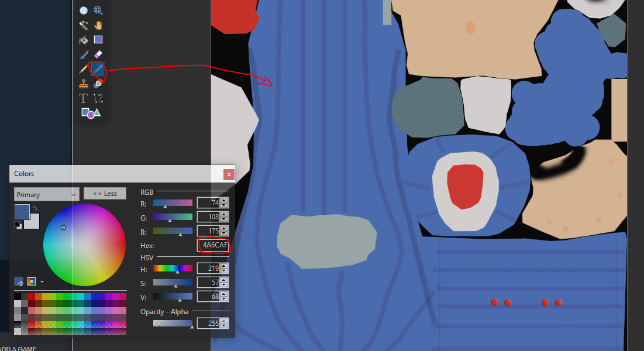644x351 pixels.
Task: Choose the cyan swatch in the top palette row
Action: click(81, 297)
